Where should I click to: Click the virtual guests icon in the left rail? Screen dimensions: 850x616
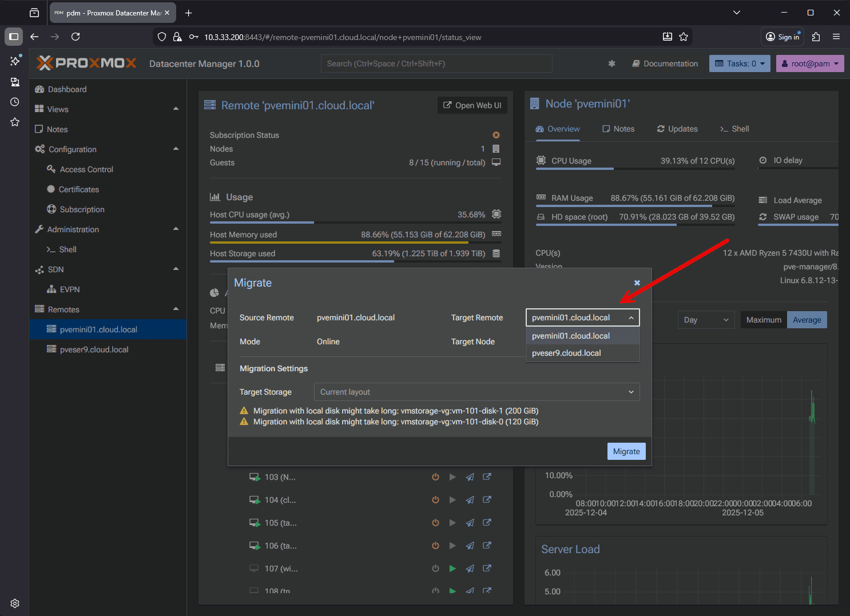[14, 82]
